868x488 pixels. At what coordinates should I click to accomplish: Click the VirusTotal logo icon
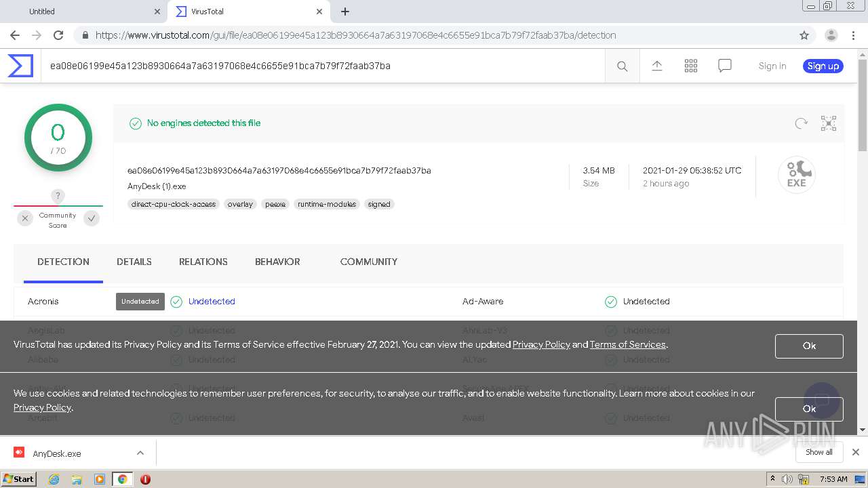click(20, 66)
